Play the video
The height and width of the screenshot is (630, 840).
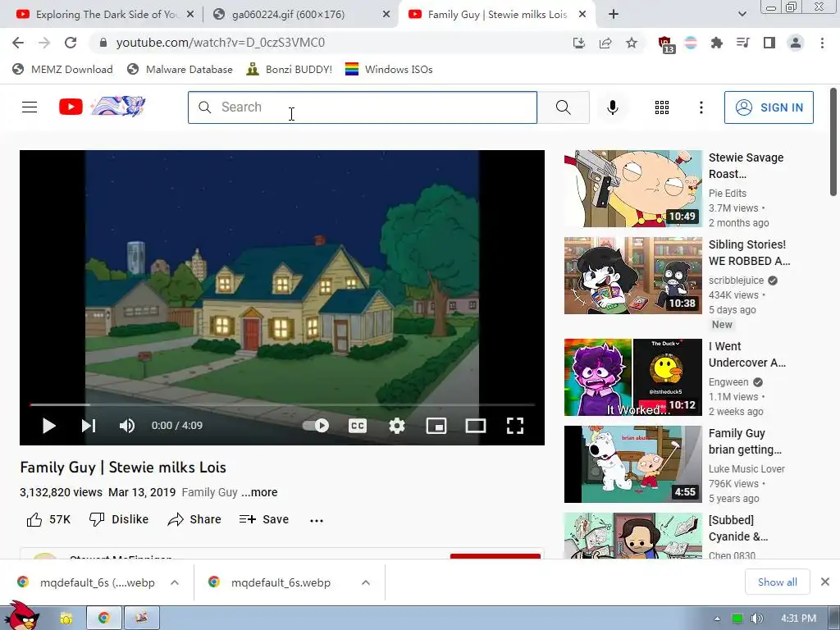pos(48,426)
